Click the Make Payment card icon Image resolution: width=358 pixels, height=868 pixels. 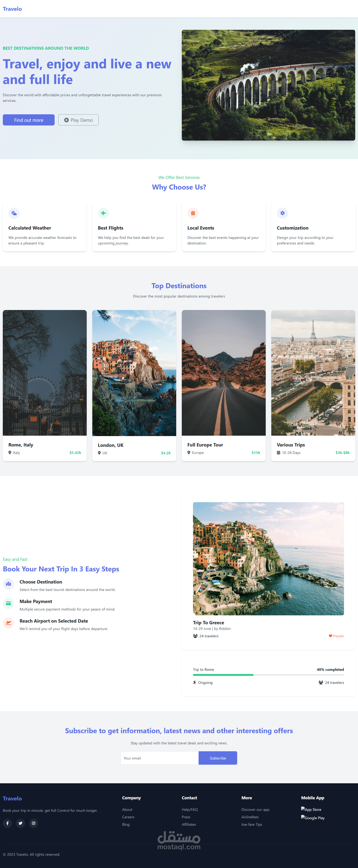click(x=8, y=603)
